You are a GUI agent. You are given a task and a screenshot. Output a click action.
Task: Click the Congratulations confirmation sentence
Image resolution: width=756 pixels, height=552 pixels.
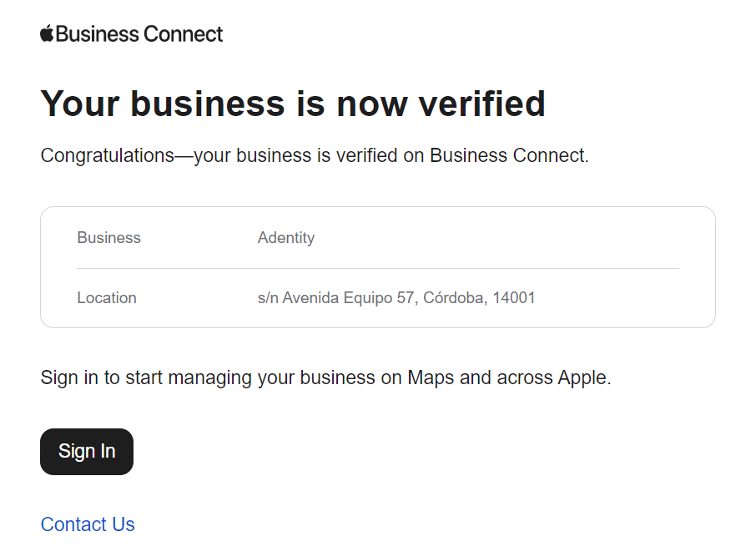click(x=315, y=155)
